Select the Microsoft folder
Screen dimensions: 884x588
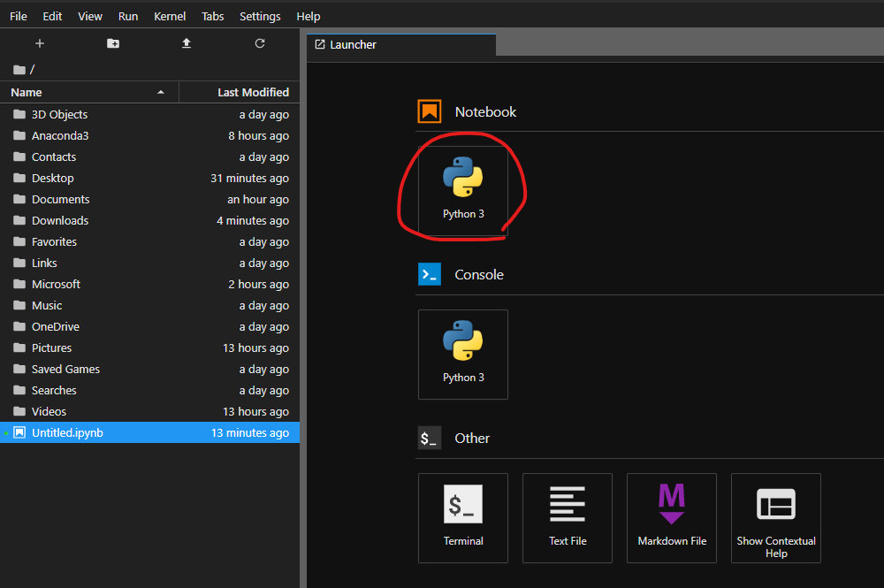149,284
